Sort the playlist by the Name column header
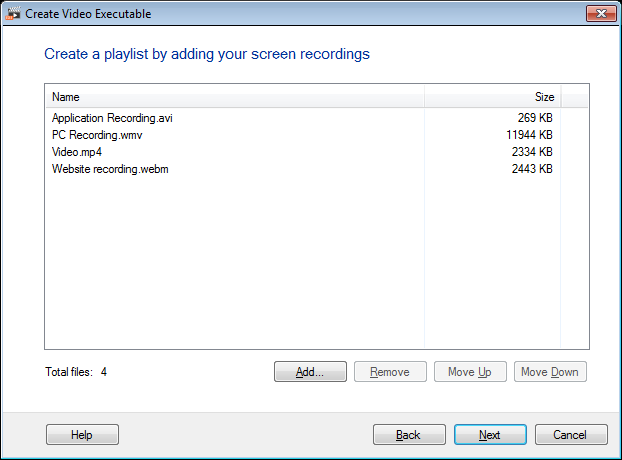 (234, 97)
